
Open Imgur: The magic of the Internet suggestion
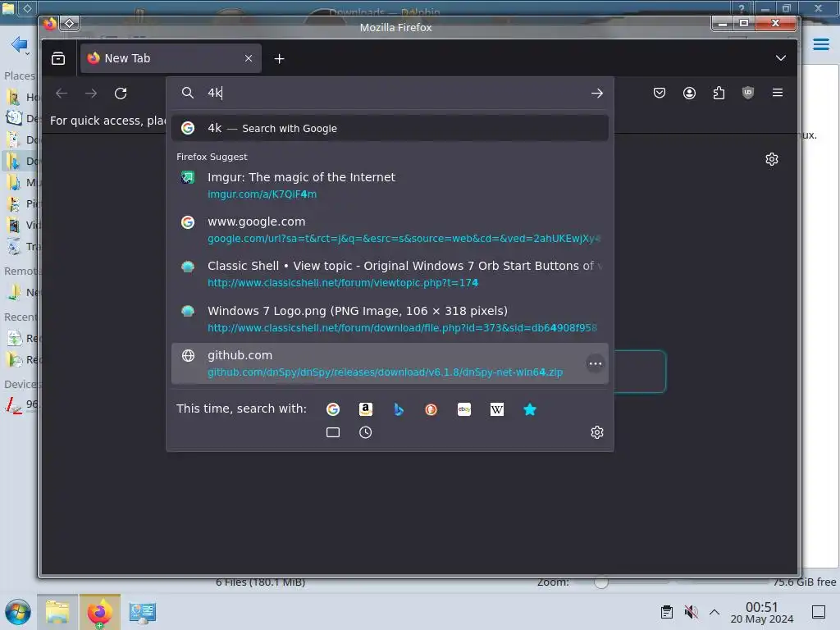tap(390, 185)
